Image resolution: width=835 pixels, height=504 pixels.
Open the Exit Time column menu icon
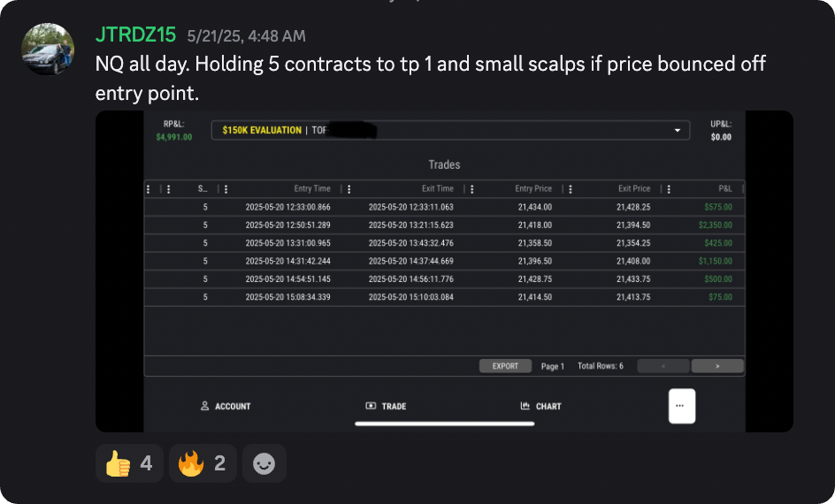coord(349,188)
